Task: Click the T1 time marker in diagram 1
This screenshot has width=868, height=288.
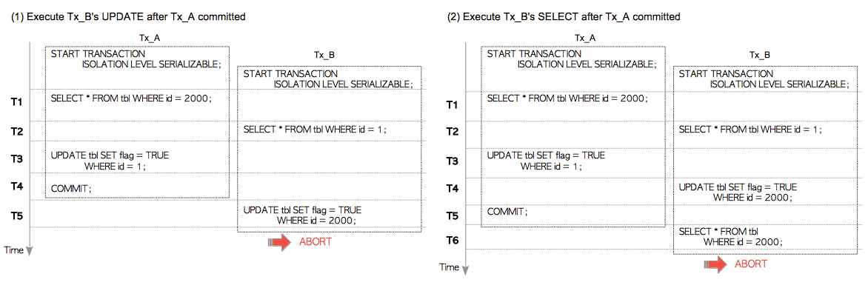Action: click(17, 101)
